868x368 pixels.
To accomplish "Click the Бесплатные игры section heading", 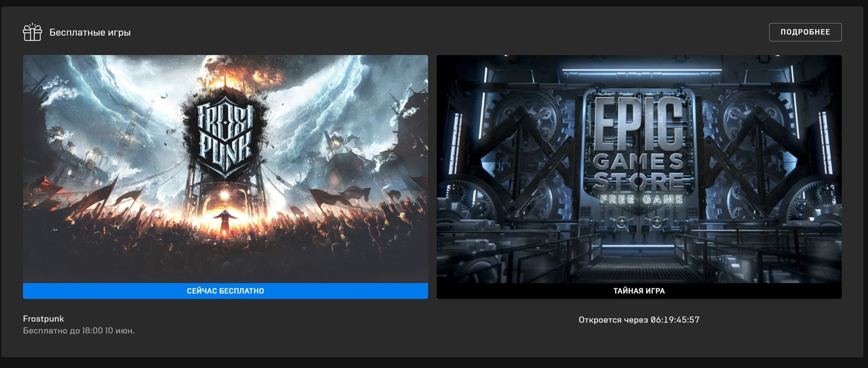I will click(90, 32).
